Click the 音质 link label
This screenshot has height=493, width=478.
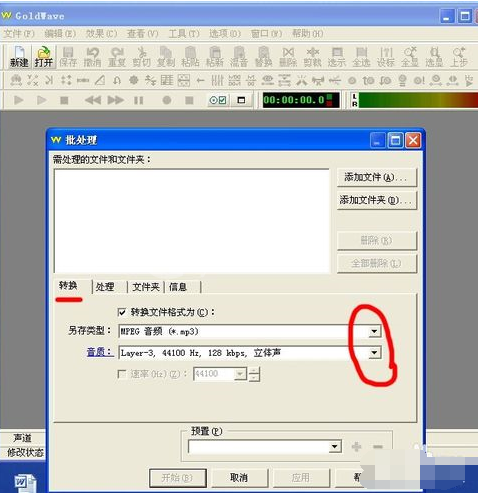tap(100, 352)
